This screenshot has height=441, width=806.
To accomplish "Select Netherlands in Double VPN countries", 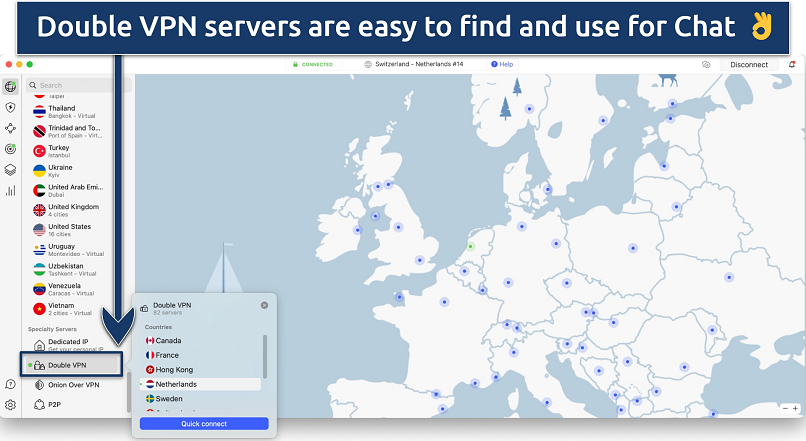I will pos(200,384).
